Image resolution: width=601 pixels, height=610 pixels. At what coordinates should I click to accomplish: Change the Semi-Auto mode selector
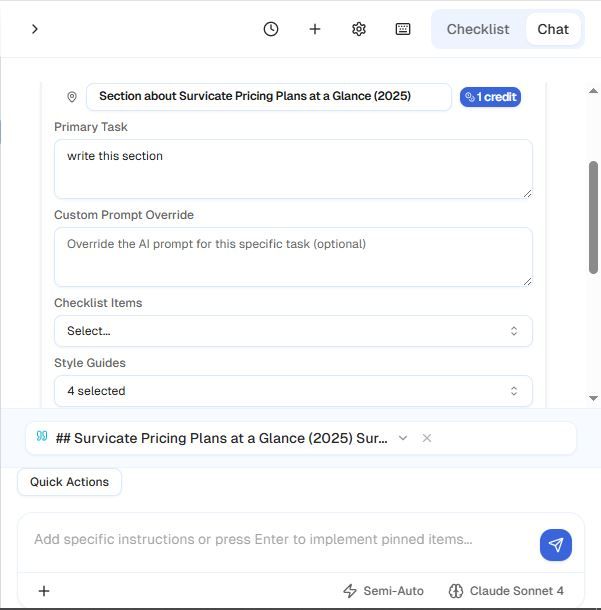[383, 591]
